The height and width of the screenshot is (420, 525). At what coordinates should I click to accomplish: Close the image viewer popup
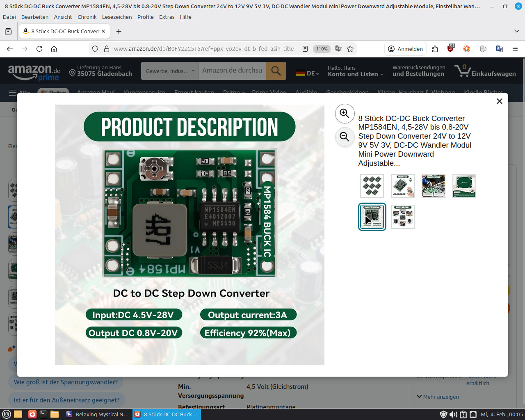pyautogui.click(x=499, y=101)
